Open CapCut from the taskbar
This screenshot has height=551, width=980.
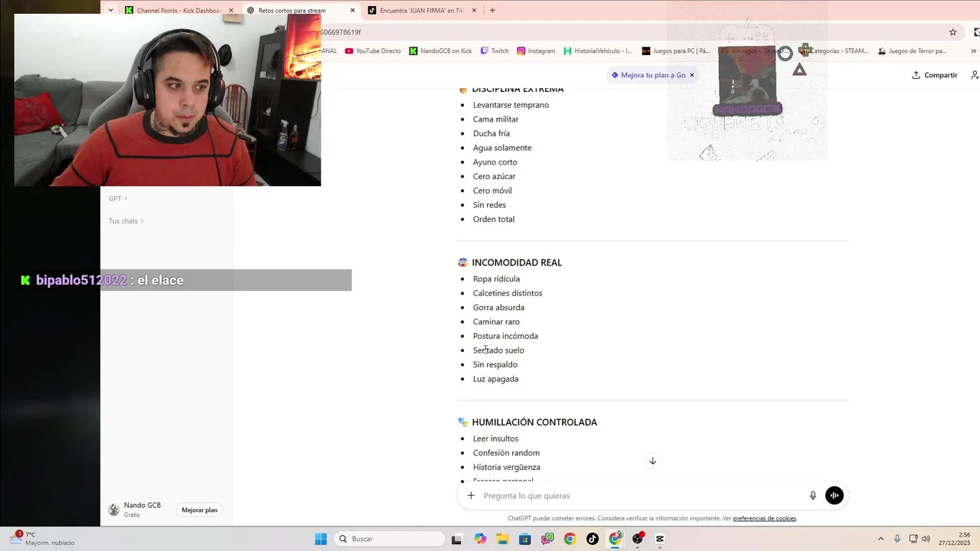tap(660, 539)
